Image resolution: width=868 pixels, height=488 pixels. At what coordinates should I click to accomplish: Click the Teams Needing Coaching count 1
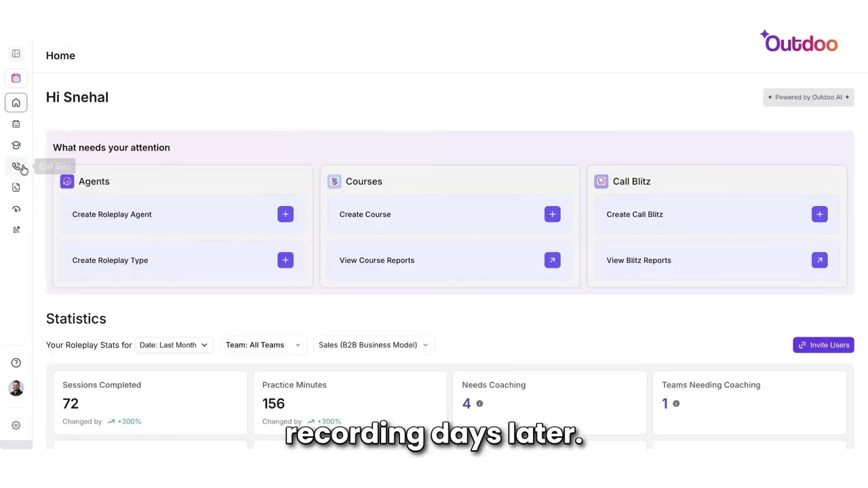[x=665, y=404]
